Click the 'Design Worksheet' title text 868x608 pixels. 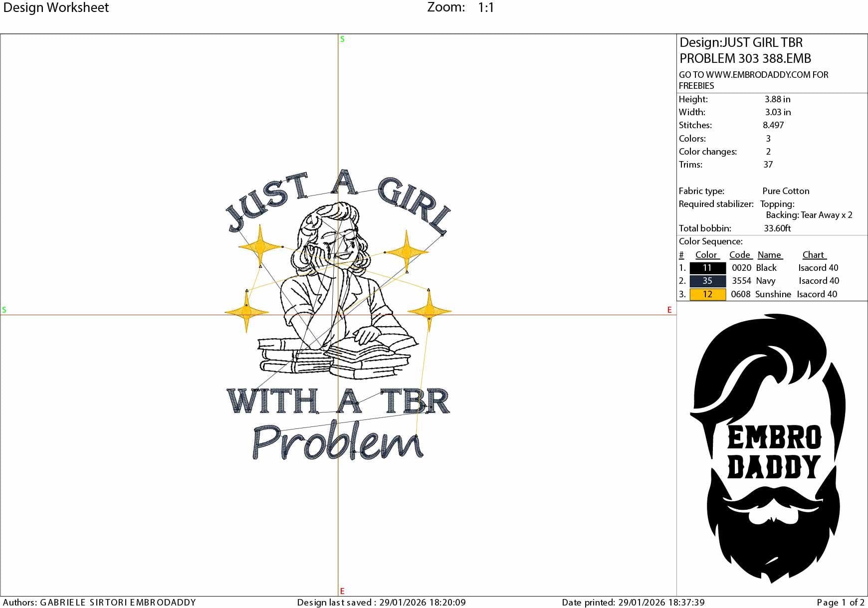click(56, 7)
